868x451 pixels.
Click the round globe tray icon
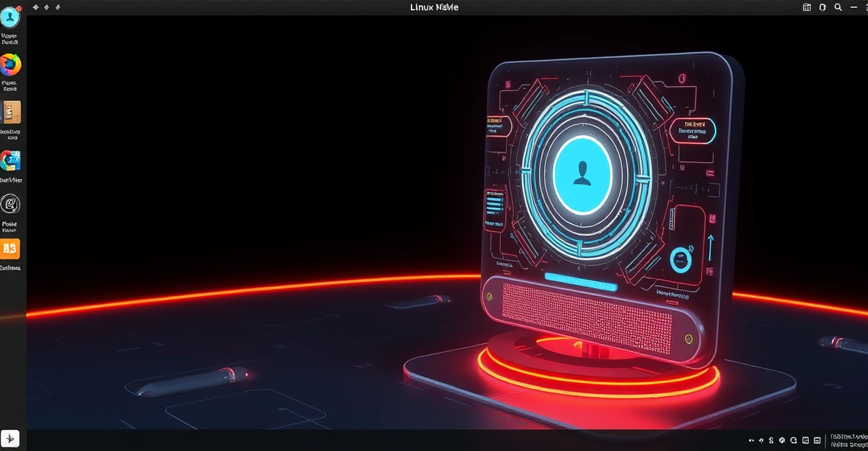(x=782, y=440)
